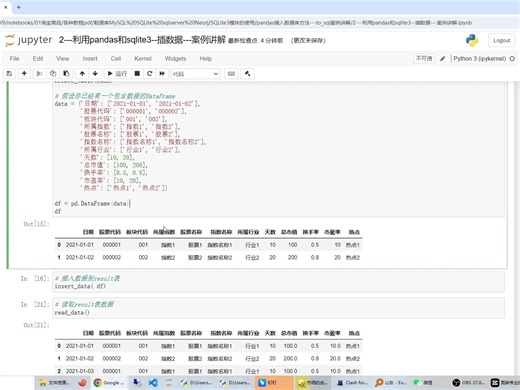Click the Logout button
Viewport: 520px width, 390px height.
click(x=501, y=40)
